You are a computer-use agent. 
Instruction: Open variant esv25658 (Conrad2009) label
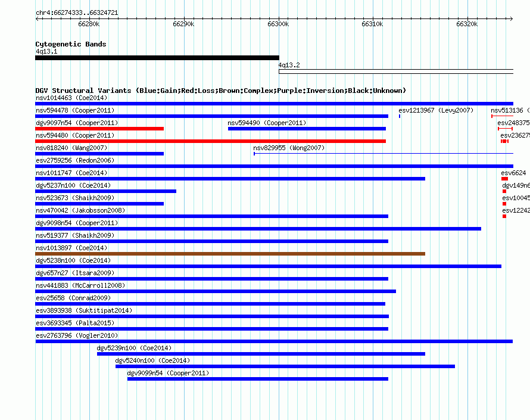[x=73, y=298]
